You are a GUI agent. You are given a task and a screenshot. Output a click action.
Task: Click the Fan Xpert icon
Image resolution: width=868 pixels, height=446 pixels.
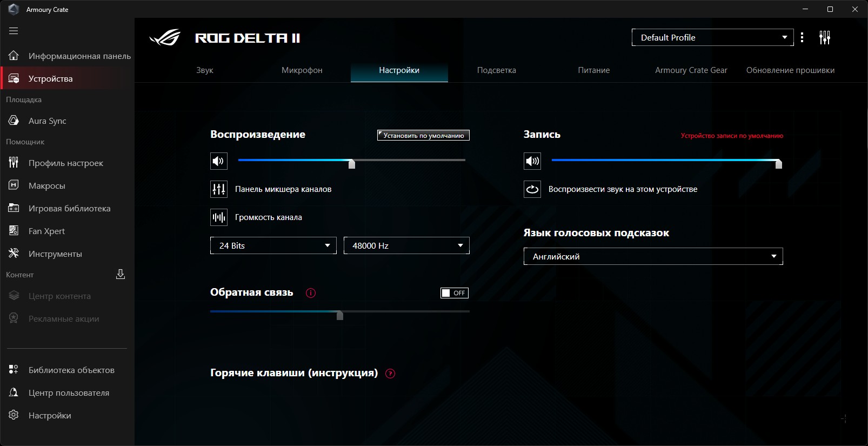14,231
